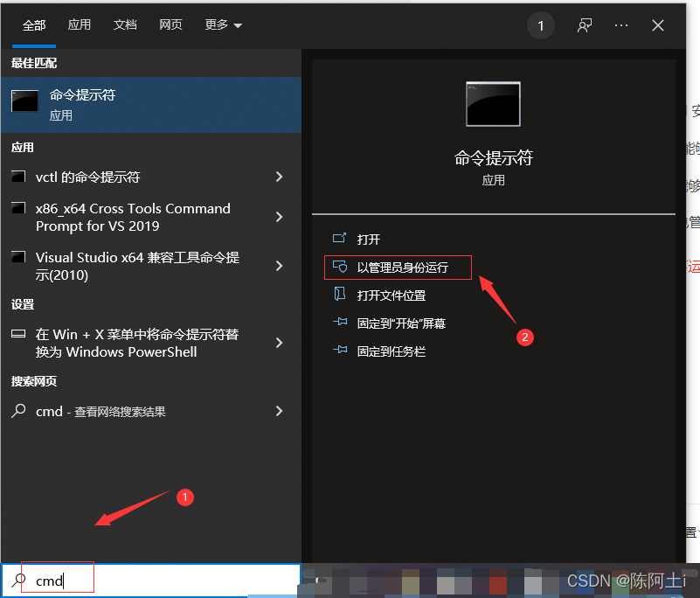Click the magnifier icon beside cmd web result
The width and height of the screenshot is (700, 598).
point(18,410)
